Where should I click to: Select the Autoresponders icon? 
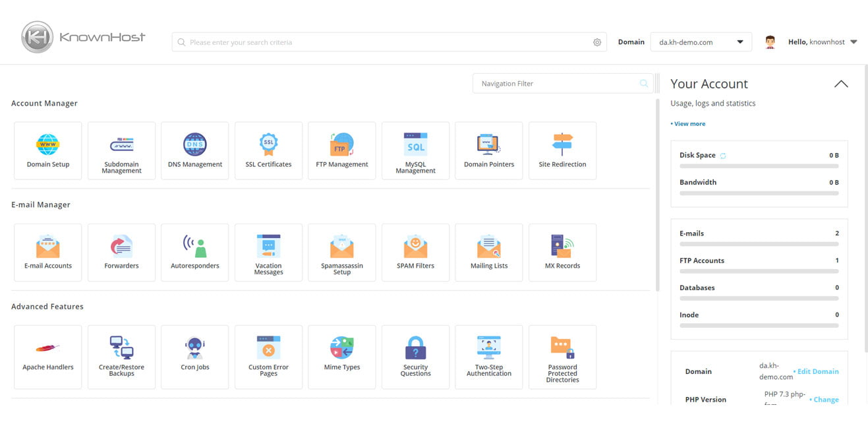click(194, 252)
